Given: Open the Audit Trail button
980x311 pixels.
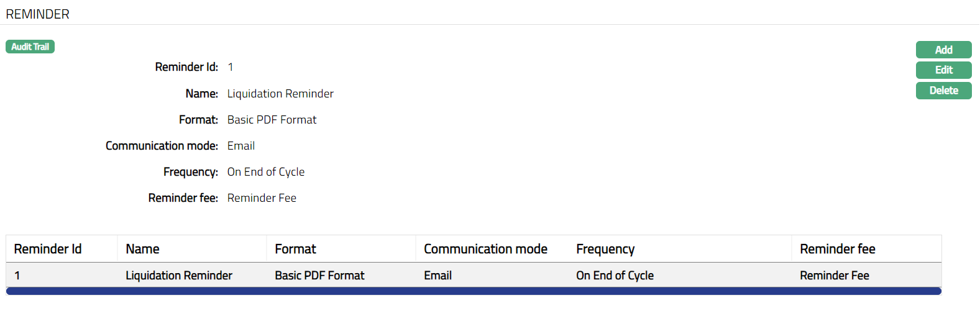Looking at the screenshot, I should 30,47.
